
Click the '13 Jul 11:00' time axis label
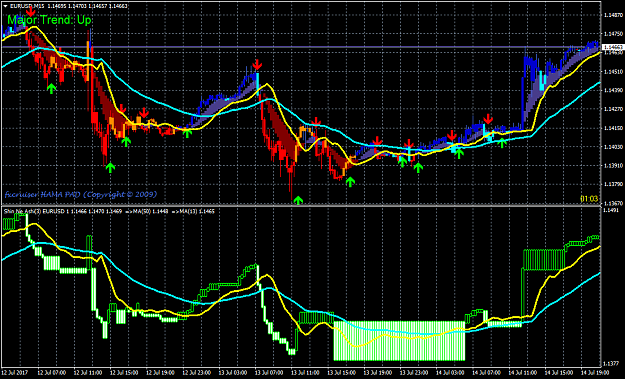coord(306,373)
